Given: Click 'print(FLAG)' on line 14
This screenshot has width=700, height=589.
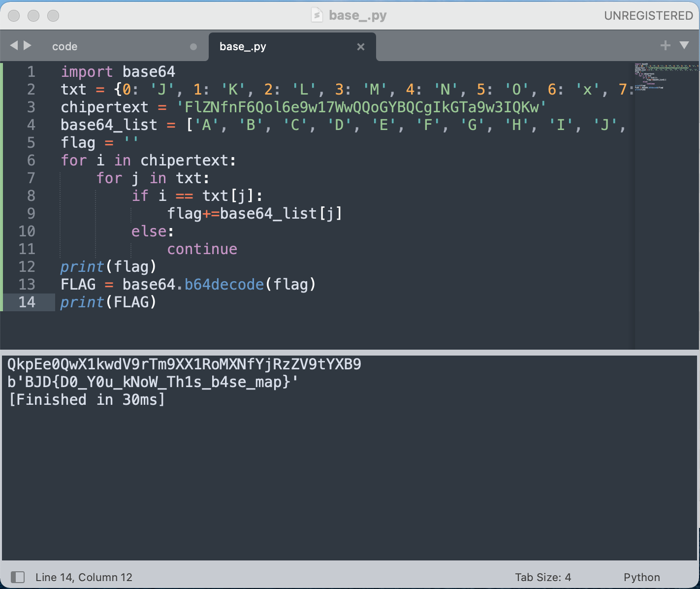Looking at the screenshot, I should (x=108, y=302).
